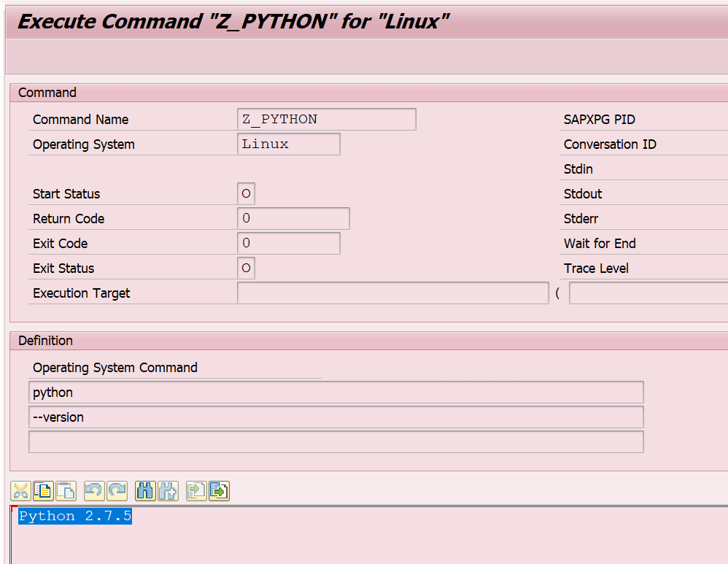Click Save as local file icon
Viewport: 728px width, 564px height.
[x=219, y=491]
